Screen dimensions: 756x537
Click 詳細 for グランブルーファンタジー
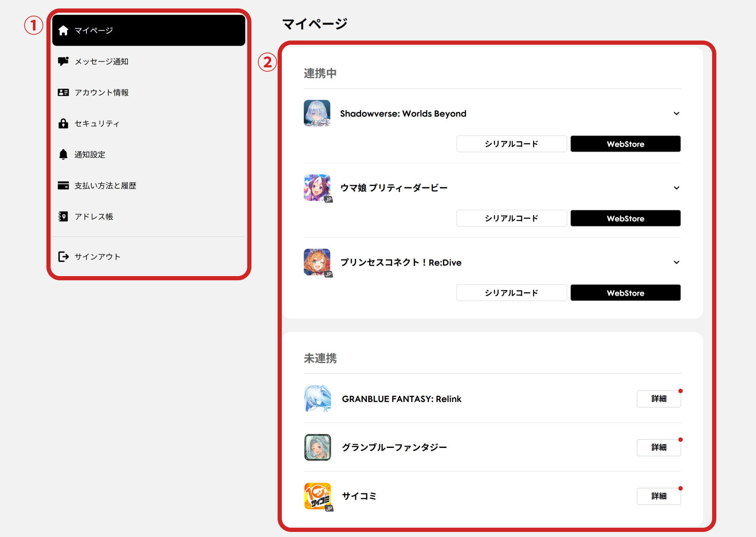point(659,447)
